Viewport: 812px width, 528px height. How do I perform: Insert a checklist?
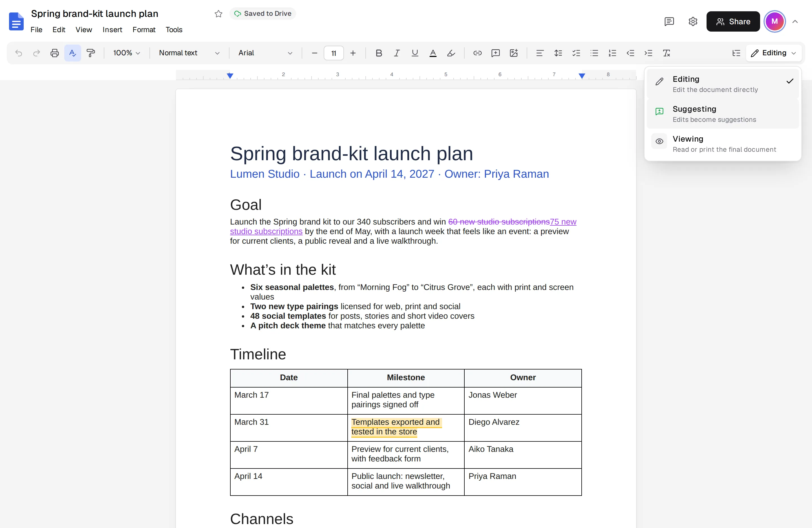pos(576,53)
